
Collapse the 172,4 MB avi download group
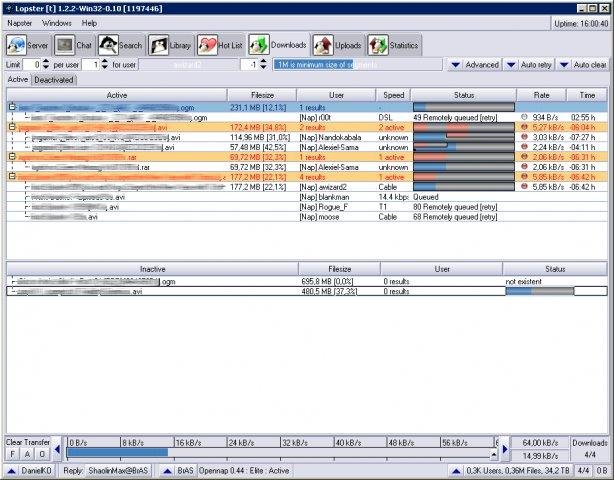(x=12, y=126)
